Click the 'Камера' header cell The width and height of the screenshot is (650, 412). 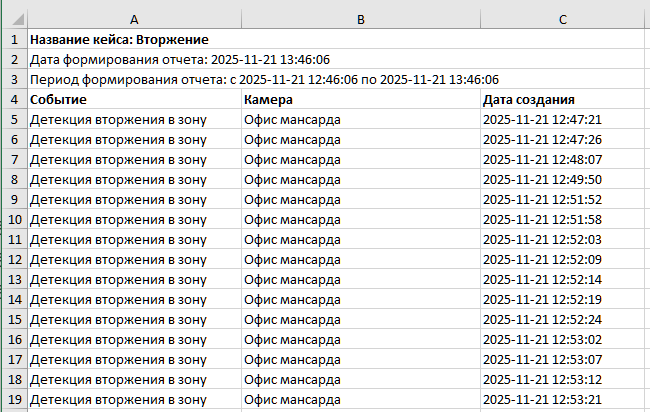[268, 100]
